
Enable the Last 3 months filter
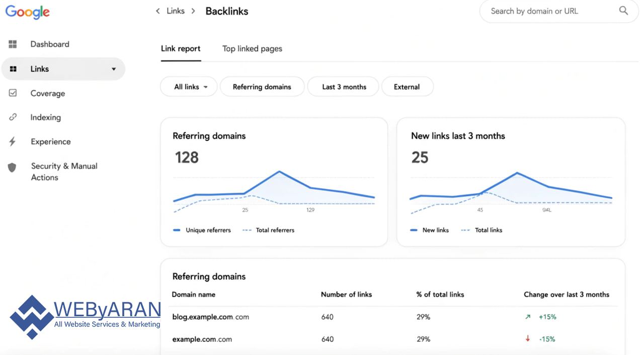point(343,86)
